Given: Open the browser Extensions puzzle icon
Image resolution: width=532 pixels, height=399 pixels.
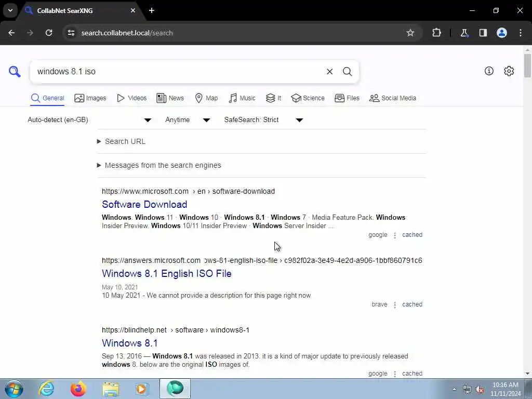Looking at the screenshot, I should pyautogui.click(x=436, y=33).
